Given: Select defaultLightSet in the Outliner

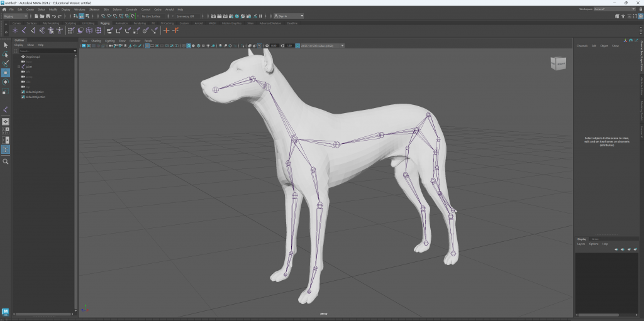Looking at the screenshot, I should [35, 92].
